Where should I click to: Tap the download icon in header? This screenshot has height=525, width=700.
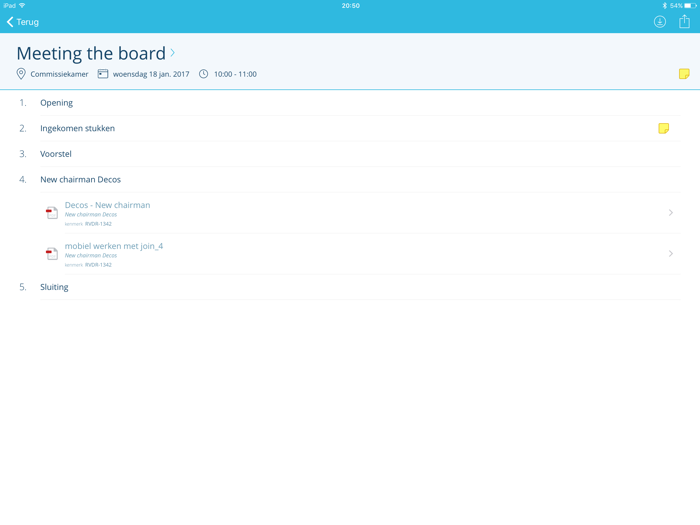pyautogui.click(x=659, y=21)
